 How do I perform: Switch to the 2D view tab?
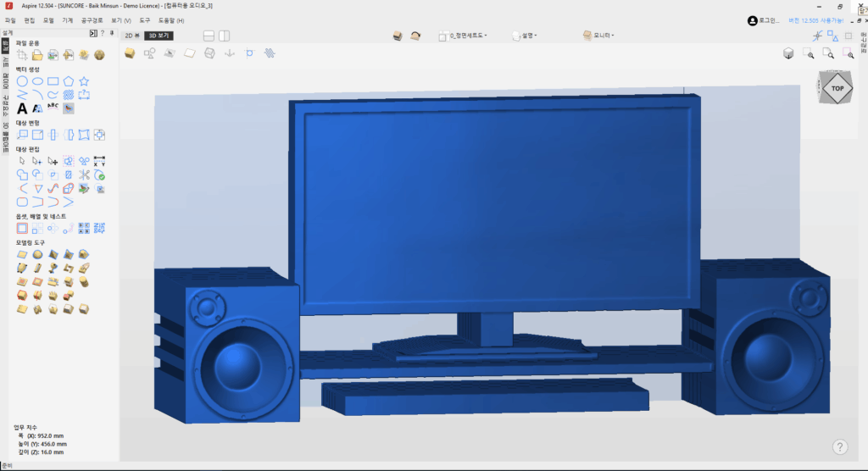tap(131, 36)
